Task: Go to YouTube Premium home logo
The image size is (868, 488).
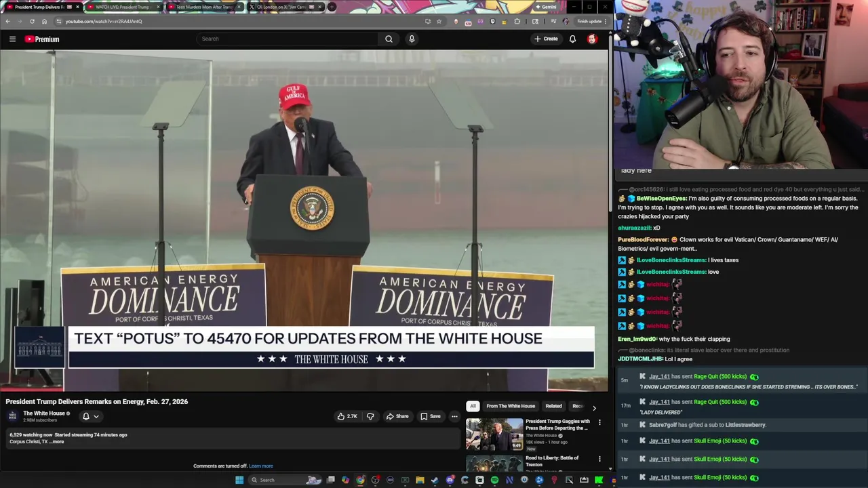Action: coord(42,39)
